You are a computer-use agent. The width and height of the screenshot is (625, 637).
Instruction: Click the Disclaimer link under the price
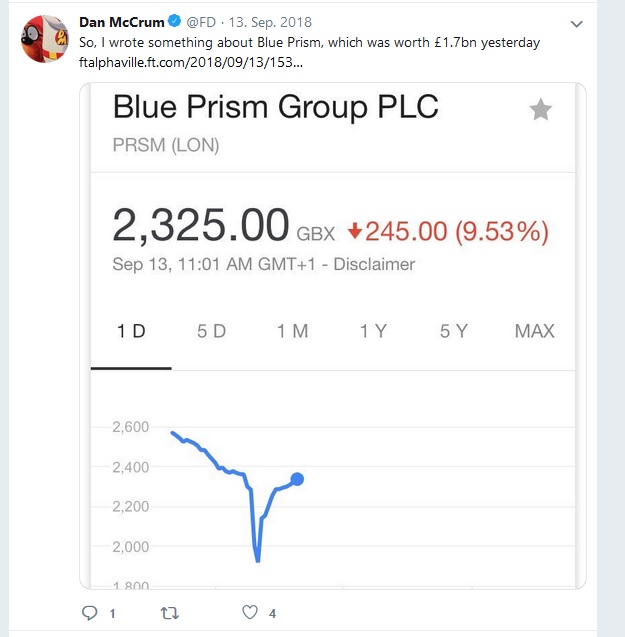(x=374, y=265)
